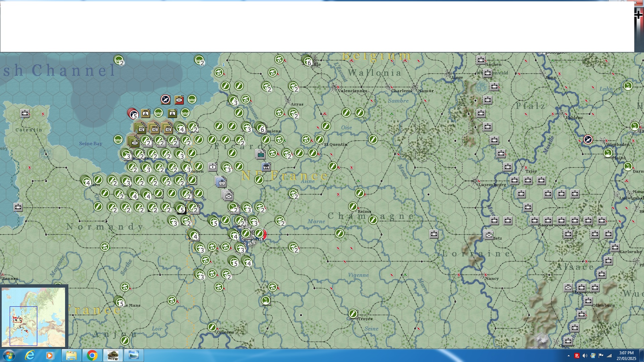Open Windows Media Player from the taskbar
The width and height of the screenshot is (644, 362).
point(50,355)
